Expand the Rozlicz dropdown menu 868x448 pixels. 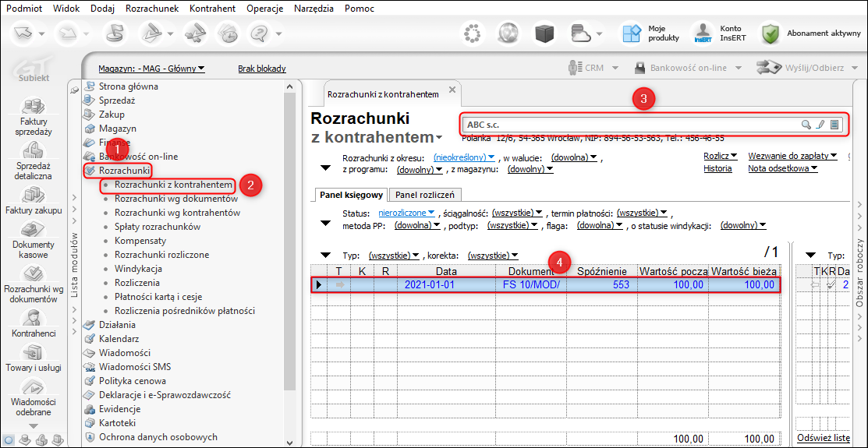coord(720,156)
